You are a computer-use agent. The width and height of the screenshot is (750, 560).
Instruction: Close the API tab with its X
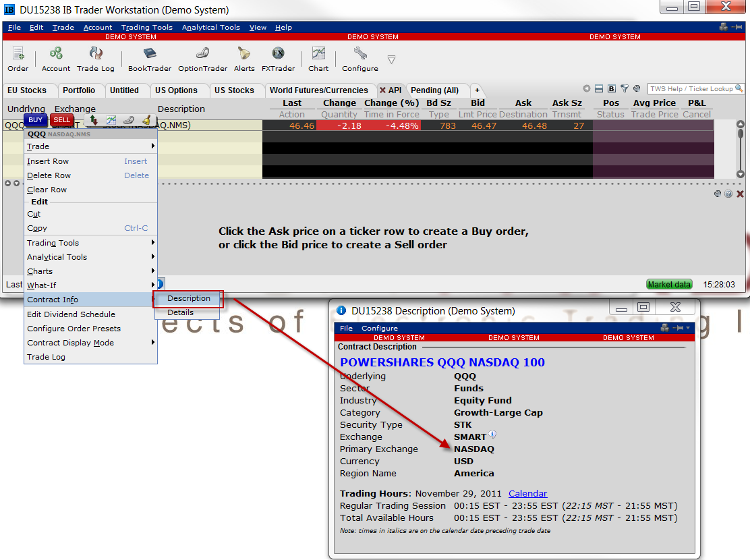coord(382,90)
